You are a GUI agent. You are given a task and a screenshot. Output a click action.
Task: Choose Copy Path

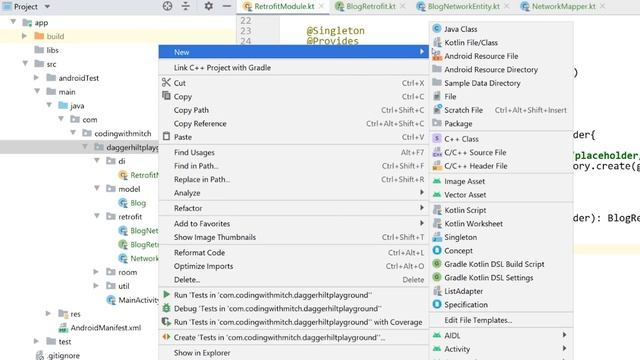(x=293, y=110)
